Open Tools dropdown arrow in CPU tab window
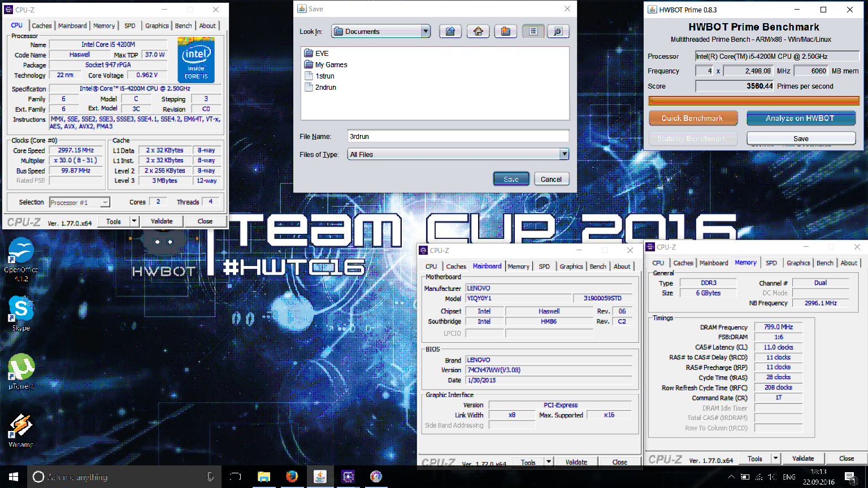868x488 pixels. tap(134, 221)
